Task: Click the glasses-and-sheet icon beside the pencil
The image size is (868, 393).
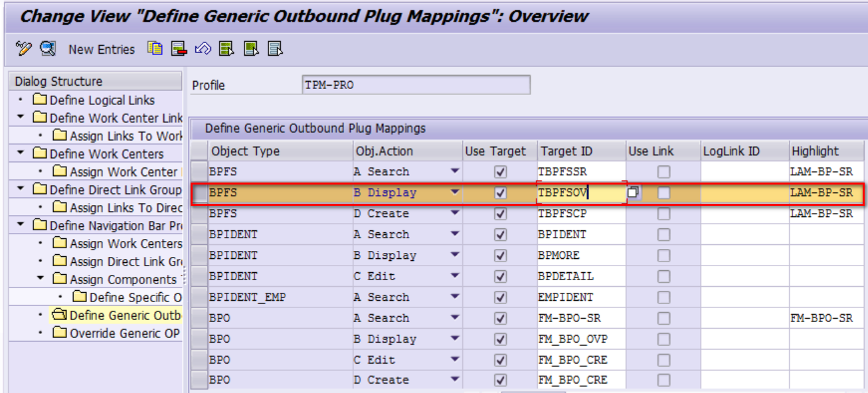Action: (47, 48)
